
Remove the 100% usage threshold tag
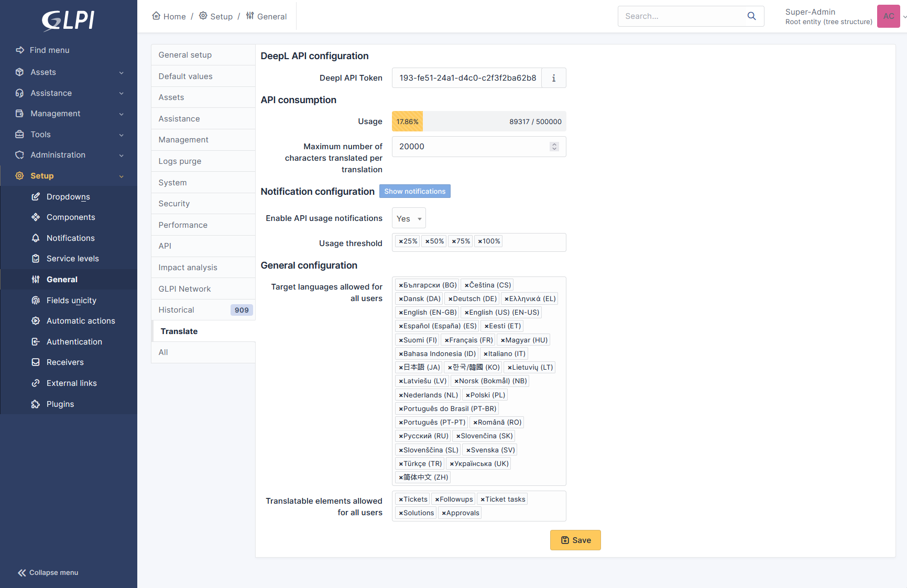click(x=480, y=241)
